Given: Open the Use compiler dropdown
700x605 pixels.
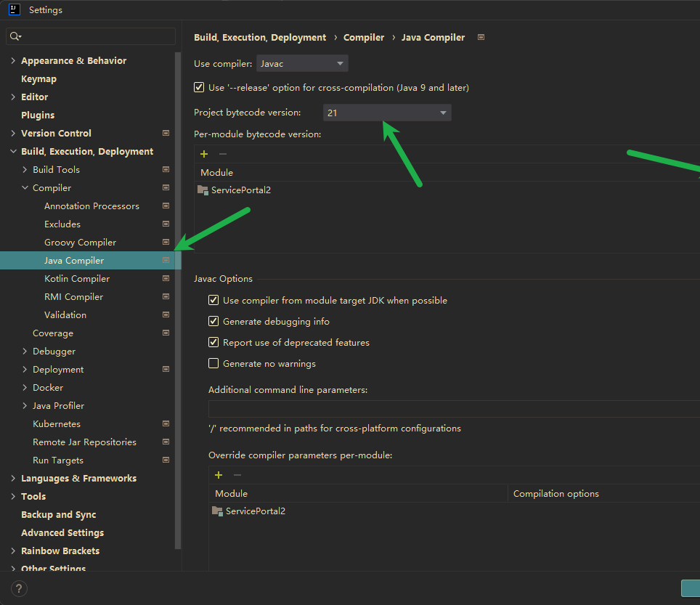Looking at the screenshot, I should [302, 63].
